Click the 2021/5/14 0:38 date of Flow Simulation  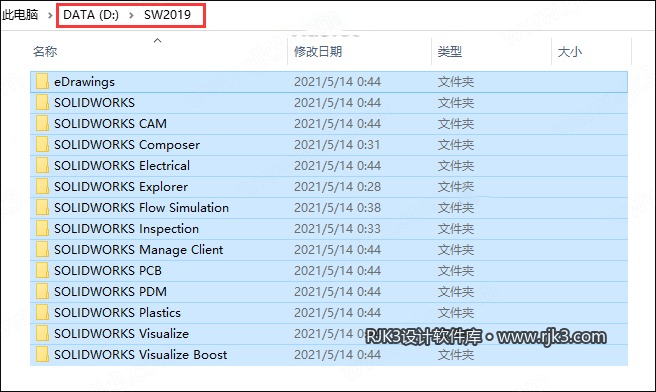[x=337, y=208]
